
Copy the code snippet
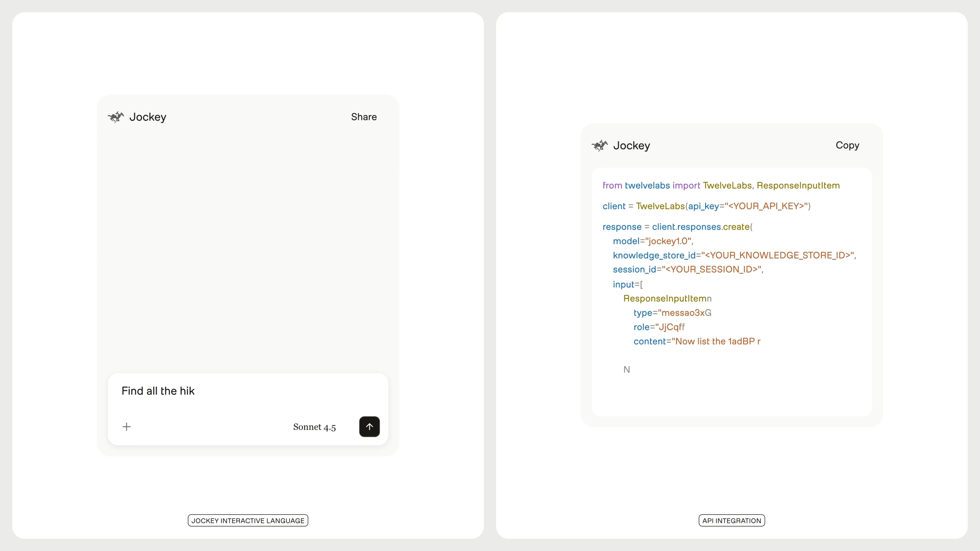[847, 145]
